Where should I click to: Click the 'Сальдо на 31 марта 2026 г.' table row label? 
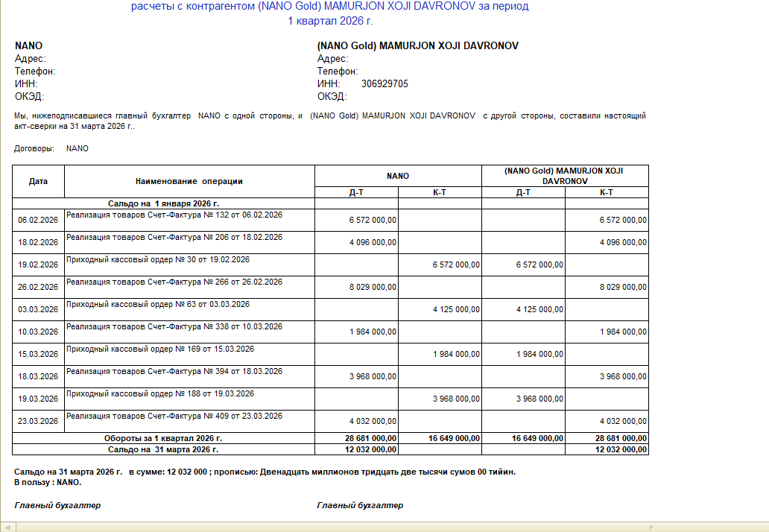pos(163,449)
